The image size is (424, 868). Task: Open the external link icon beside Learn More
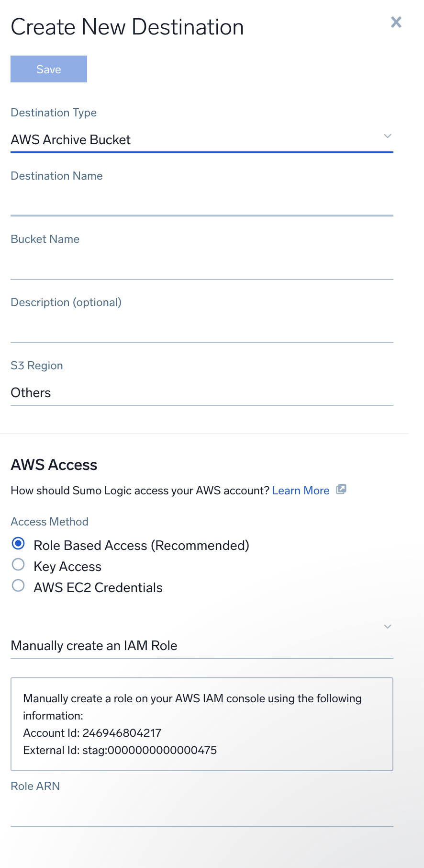[x=341, y=489]
